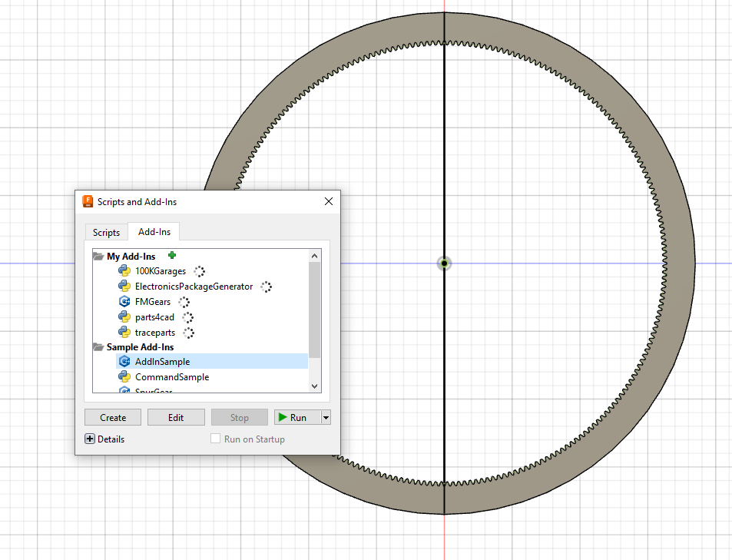Select the Add-Ins tab
732x560 pixels.
[154, 232]
